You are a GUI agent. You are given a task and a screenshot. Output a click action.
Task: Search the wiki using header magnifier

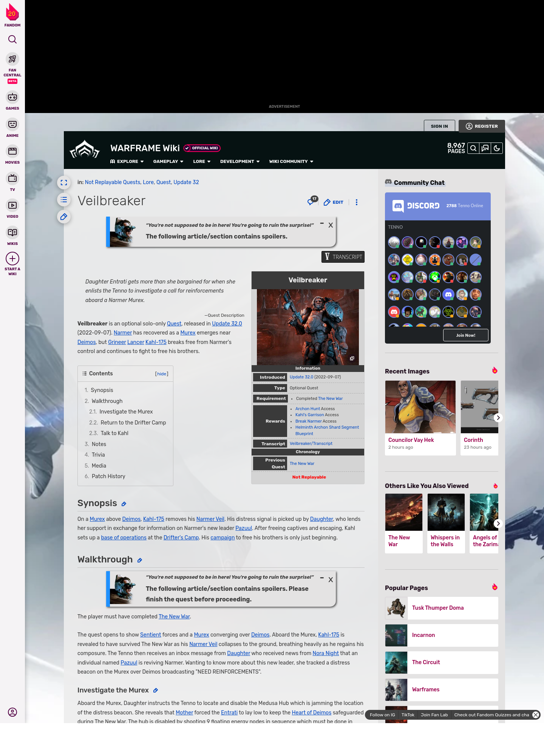(473, 148)
